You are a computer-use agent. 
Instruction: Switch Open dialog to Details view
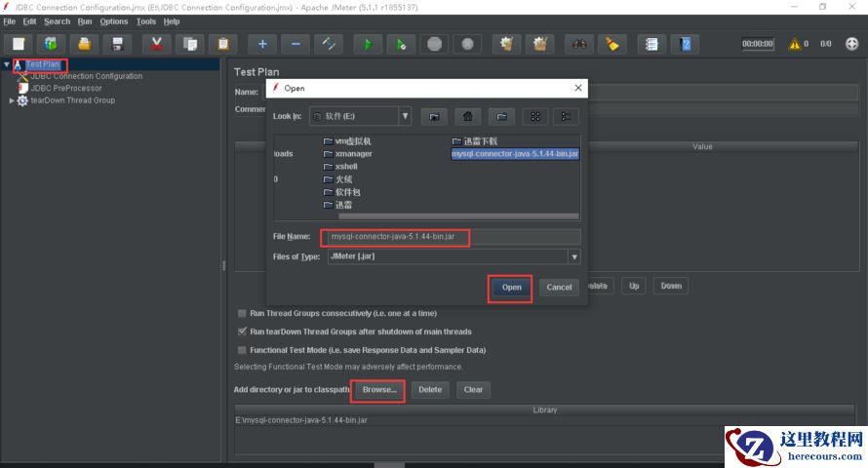pos(566,117)
